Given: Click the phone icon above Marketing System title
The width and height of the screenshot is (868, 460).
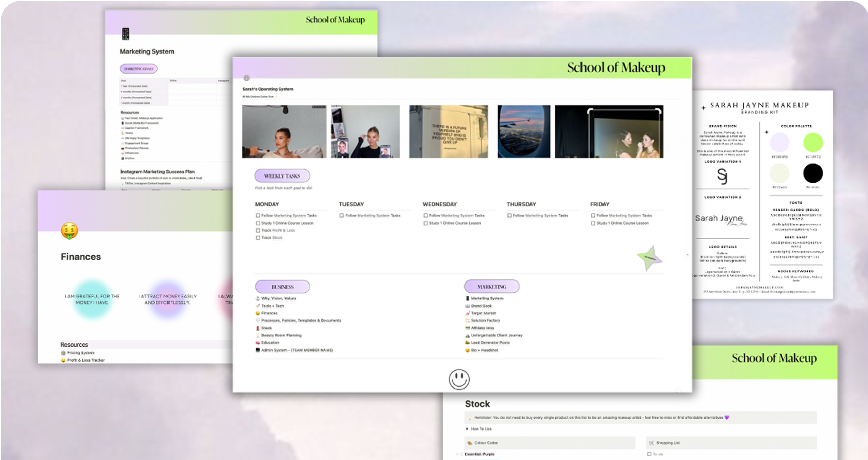Looking at the screenshot, I should pos(125,34).
